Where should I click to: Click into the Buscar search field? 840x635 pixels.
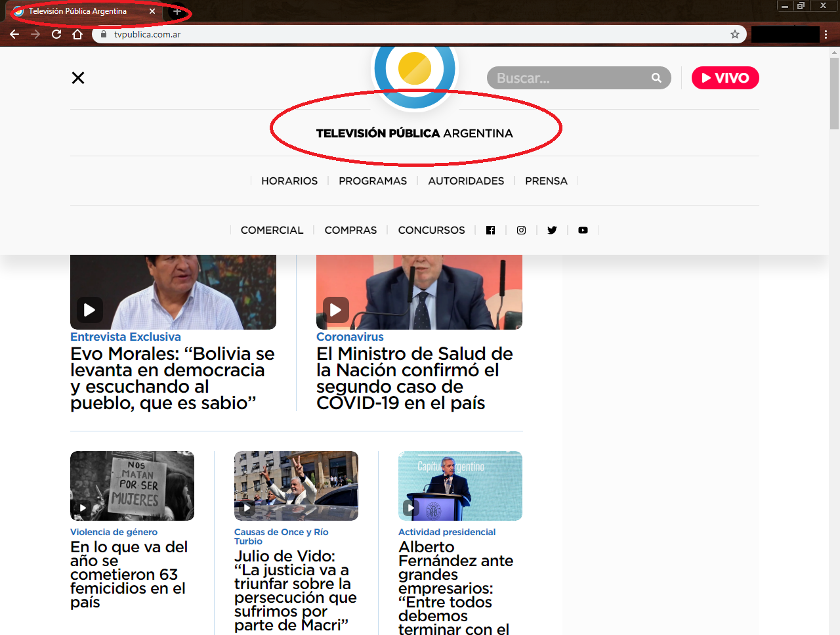pyautogui.click(x=568, y=78)
